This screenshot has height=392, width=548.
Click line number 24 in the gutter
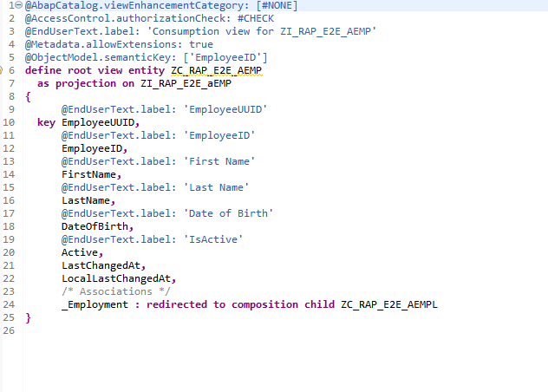tap(8, 305)
